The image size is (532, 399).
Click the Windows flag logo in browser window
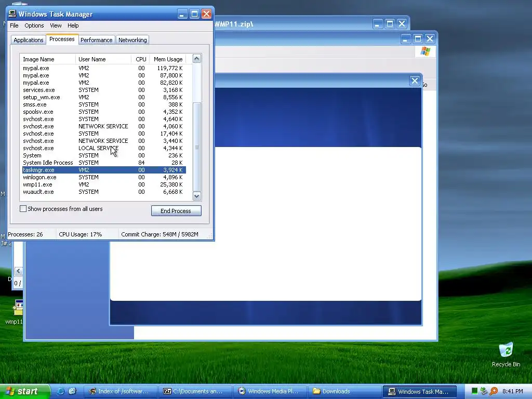(425, 51)
